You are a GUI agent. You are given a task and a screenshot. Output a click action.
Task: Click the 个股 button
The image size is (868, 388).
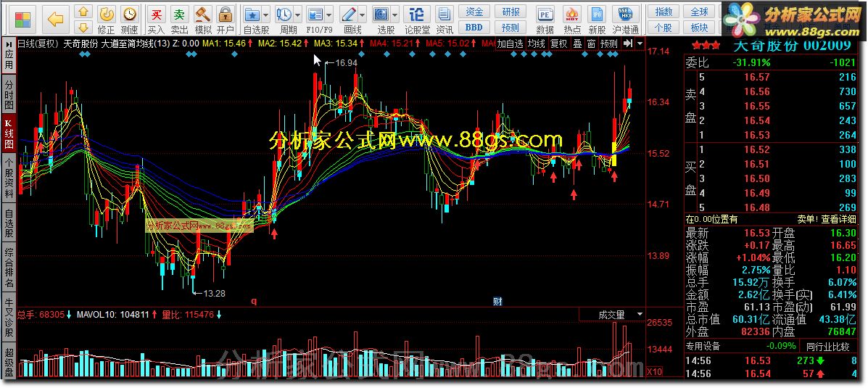tap(664, 27)
